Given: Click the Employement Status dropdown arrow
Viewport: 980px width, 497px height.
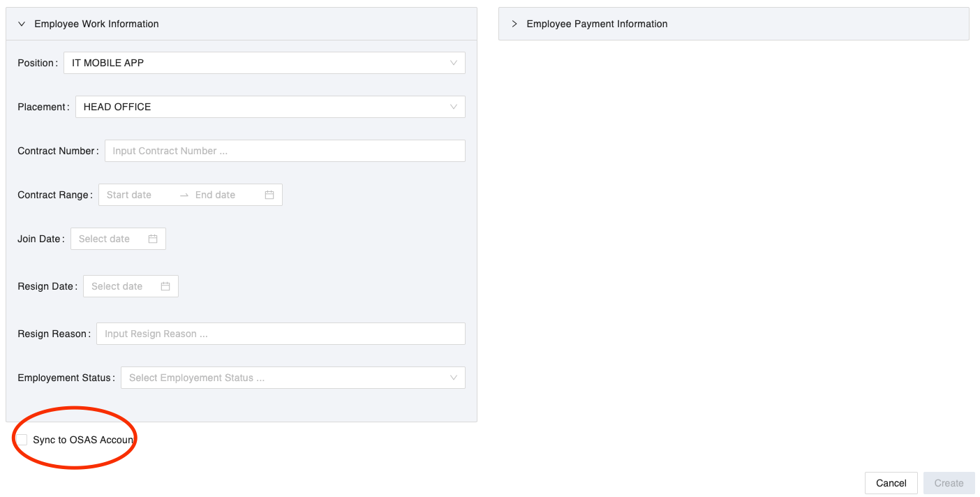Looking at the screenshot, I should [454, 378].
